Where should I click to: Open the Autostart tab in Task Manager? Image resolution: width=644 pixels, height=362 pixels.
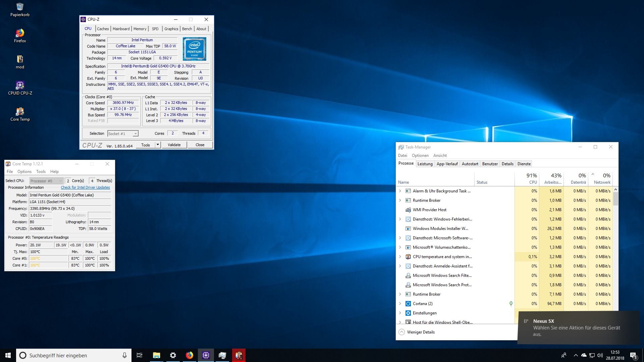pyautogui.click(x=470, y=164)
